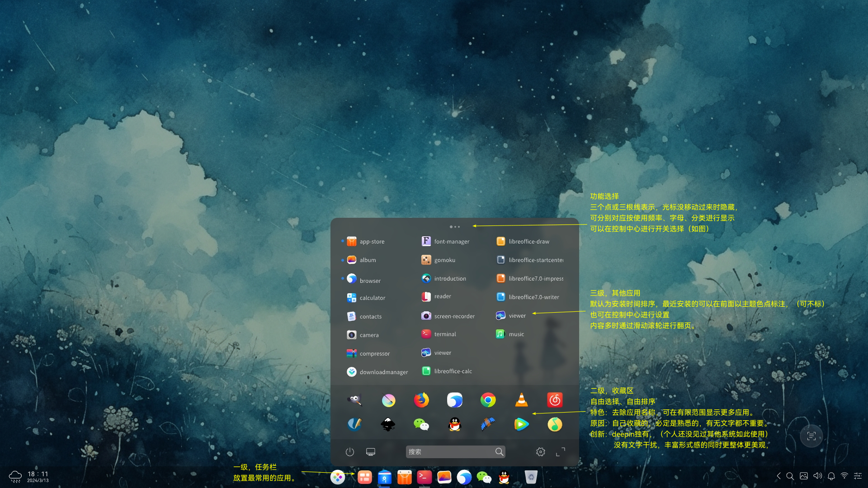Open VLC cone icon in favorites
Image resolution: width=868 pixels, height=488 pixels.
pos(521,400)
